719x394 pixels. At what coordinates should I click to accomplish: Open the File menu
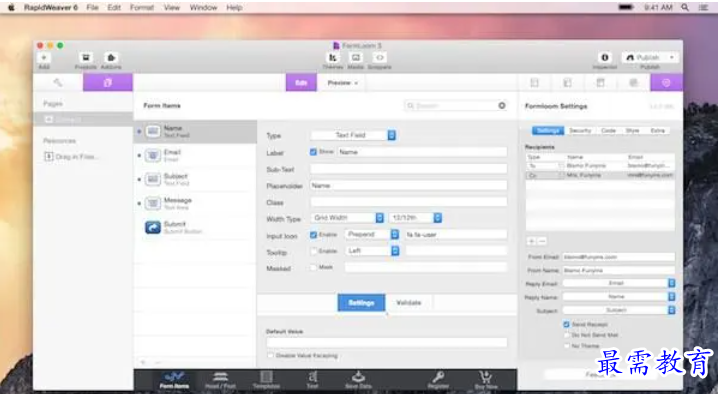coord(93,7)
